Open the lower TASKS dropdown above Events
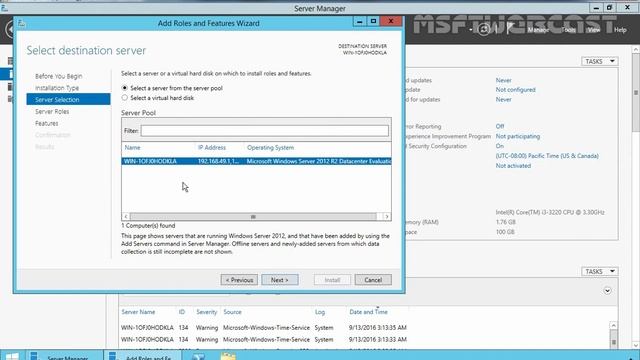Viewport: 640px width, 360px height. coord(600,271)
